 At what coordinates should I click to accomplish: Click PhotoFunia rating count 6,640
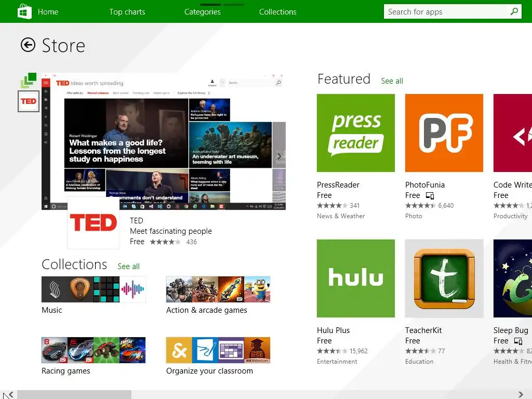click(446, 206)
